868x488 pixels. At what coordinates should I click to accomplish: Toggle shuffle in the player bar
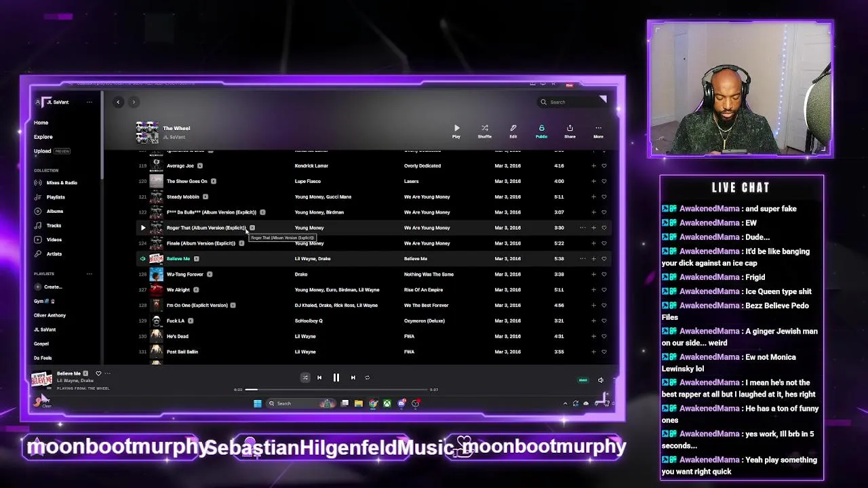[305, 378]
